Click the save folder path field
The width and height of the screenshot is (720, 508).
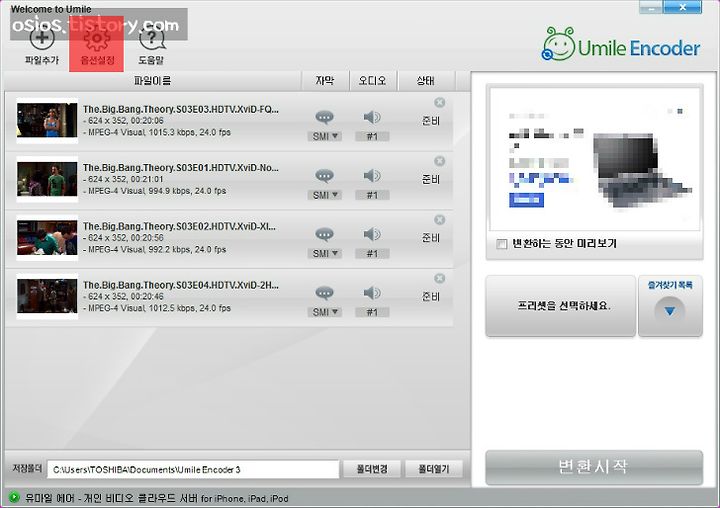(x=193, y=469)
